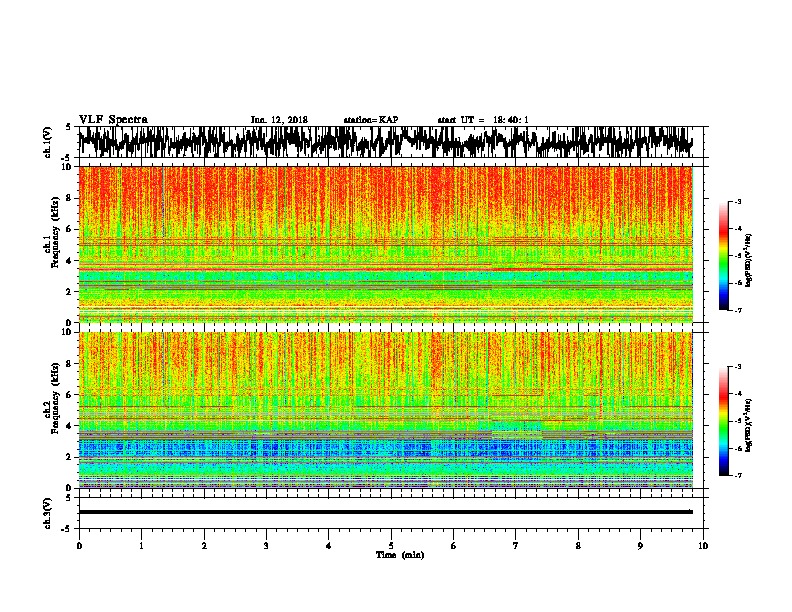Click inside the ch.2 spectrogram panel

coord(386,410)
